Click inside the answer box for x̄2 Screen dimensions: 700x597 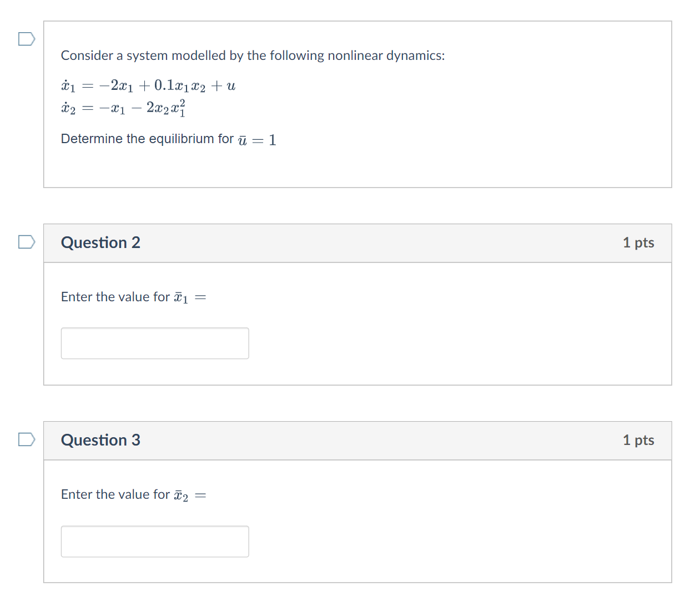154,541
